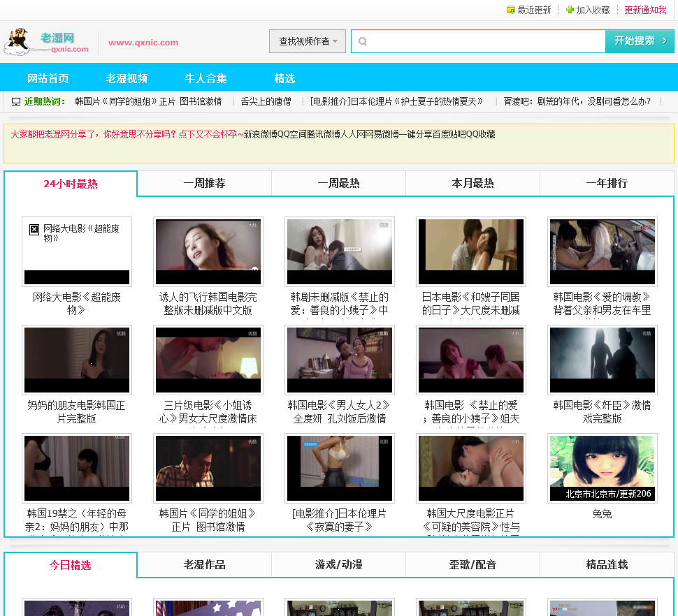Click hot word 韩国片《同学的姐姐》正片 图书馆激情
678x616 pixels.
pos(148,101)
